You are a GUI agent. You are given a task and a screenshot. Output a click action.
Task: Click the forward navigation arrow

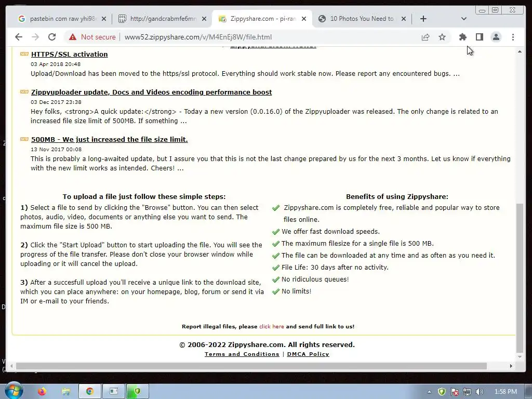[35, 37]
